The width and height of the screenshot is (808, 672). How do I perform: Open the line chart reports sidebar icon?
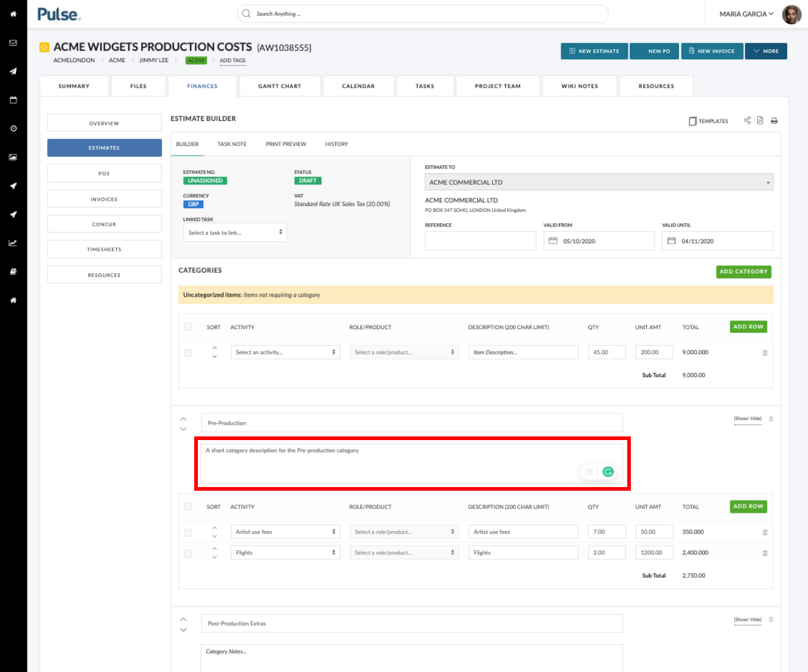tap(13, 243)
